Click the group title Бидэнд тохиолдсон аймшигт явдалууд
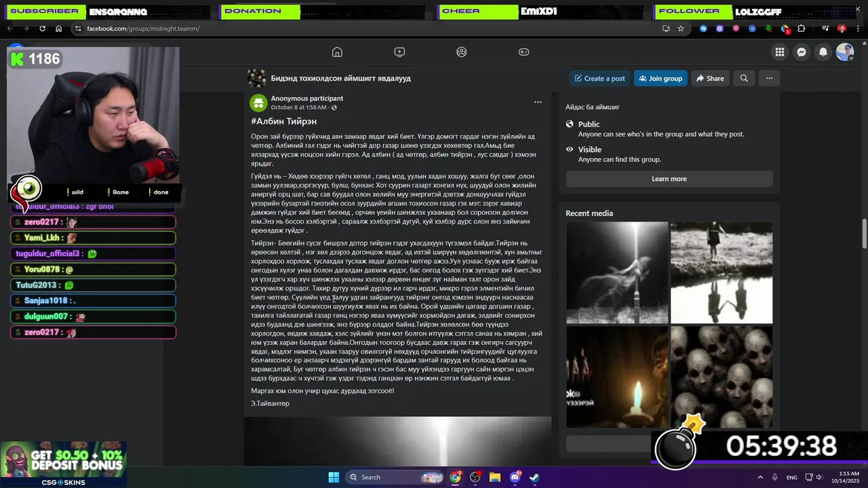This screenshot has width=868, height=488. point(340,79)
